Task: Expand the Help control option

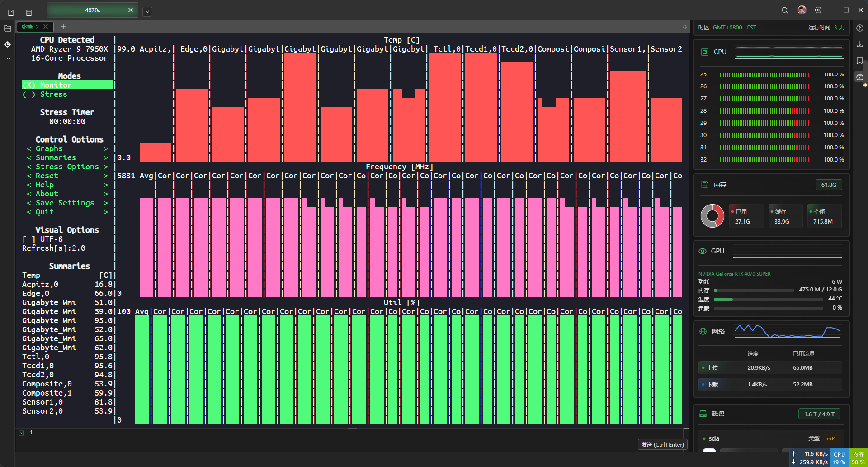Action: pyautogui.click(x=67, y=185)
